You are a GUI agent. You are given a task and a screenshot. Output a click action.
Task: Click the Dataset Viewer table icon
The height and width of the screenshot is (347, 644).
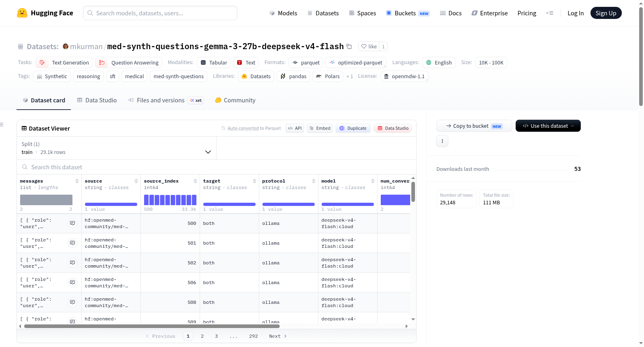point(24,128)
